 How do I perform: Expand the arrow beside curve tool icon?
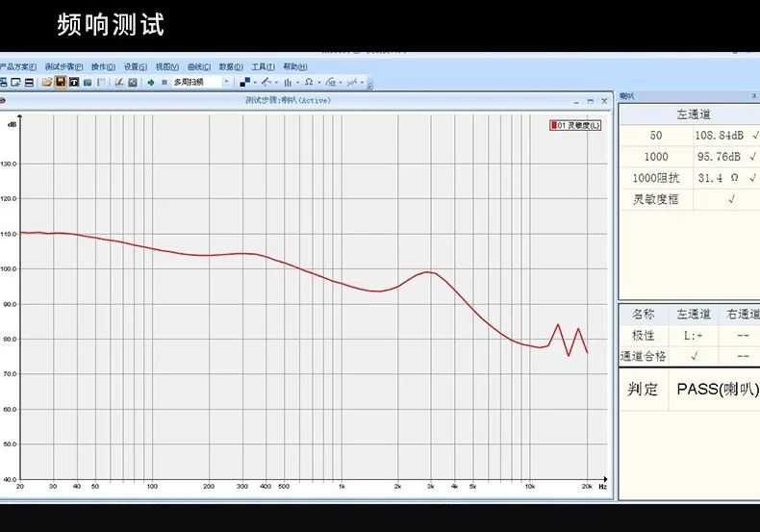coord(277,83)
